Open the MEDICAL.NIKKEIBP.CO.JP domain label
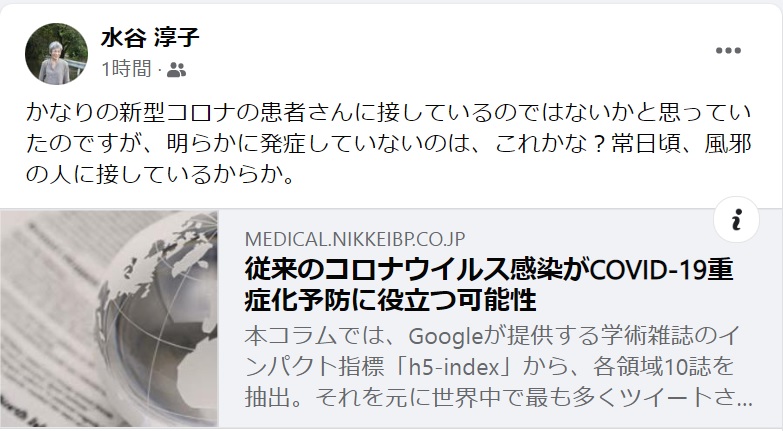The height and width of the screenshot is (431, 783). coord(355,239)
